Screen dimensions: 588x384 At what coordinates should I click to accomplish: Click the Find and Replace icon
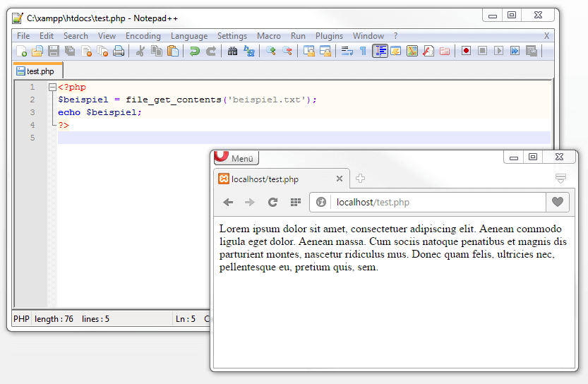249,51
